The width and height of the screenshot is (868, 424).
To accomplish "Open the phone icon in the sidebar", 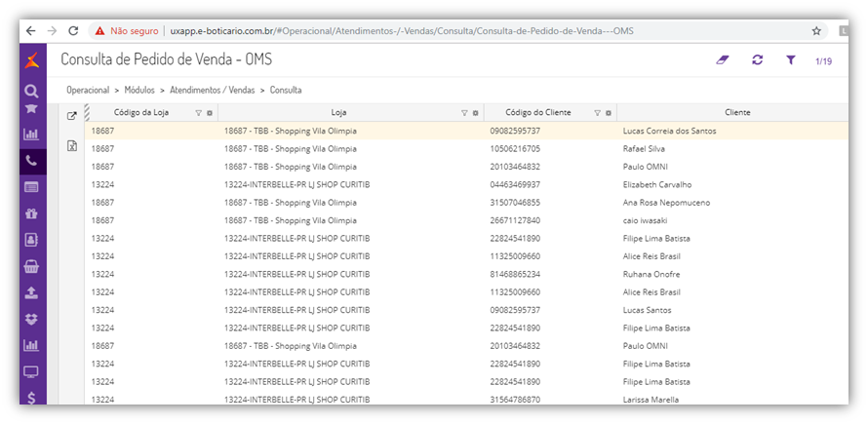I will (31, 161).
